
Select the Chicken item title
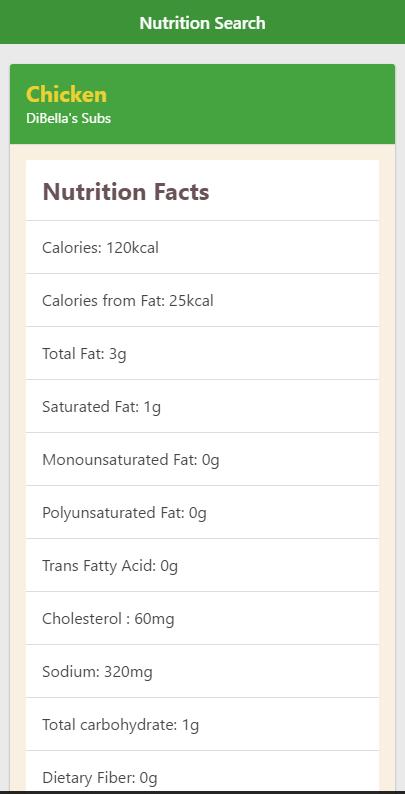(66, 95)
